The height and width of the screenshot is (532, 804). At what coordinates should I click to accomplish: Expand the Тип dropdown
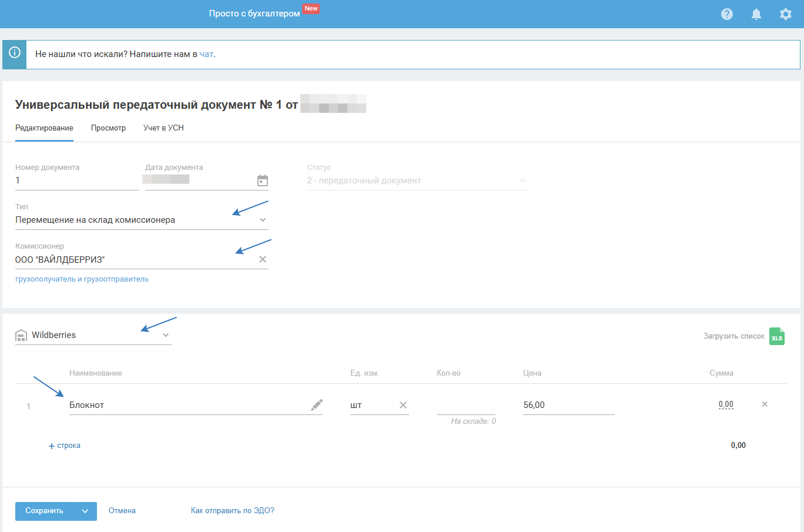click(x=263, y=220)
